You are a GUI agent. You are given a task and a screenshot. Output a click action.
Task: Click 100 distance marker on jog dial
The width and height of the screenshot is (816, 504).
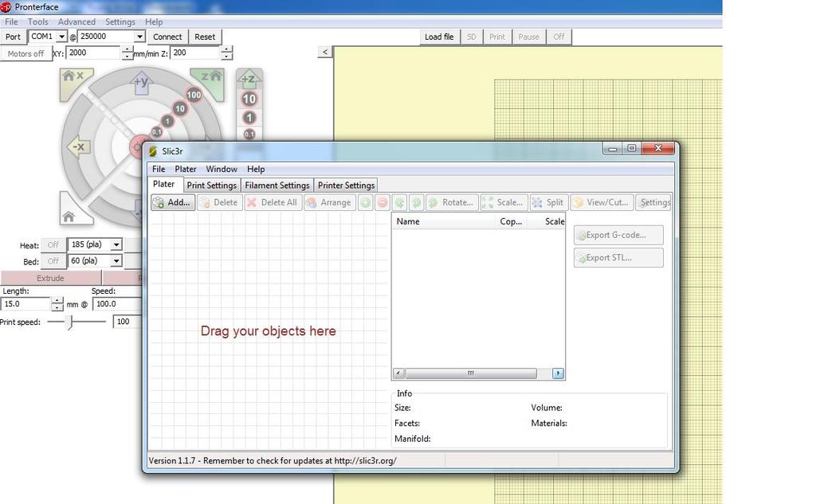click(x=194, y=95)
